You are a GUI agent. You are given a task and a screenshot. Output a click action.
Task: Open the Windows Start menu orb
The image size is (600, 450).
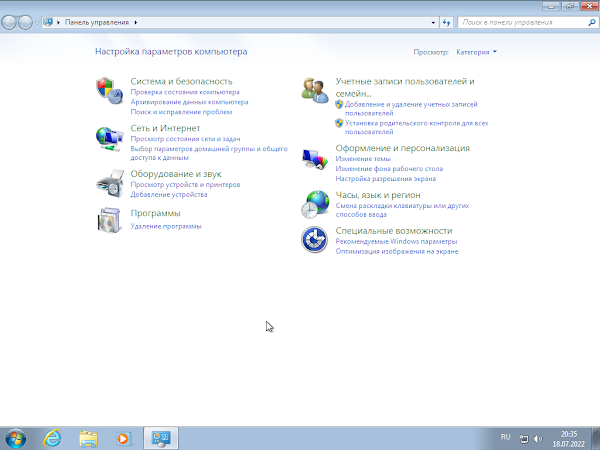[x=16, y=439]
